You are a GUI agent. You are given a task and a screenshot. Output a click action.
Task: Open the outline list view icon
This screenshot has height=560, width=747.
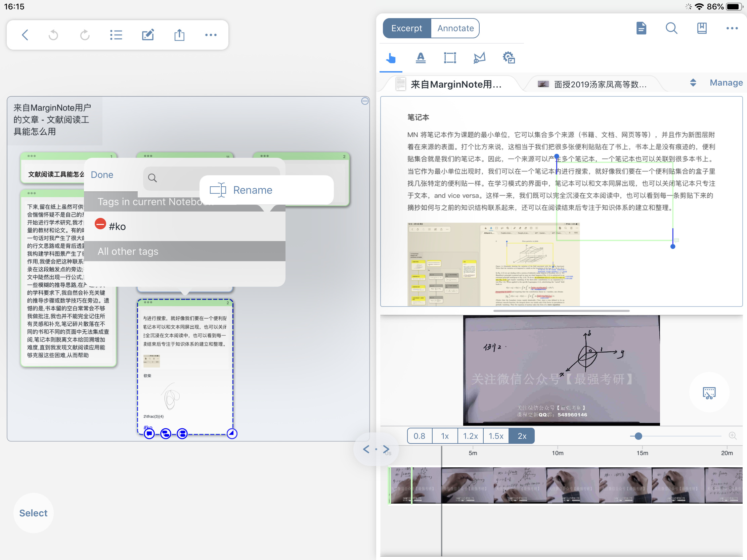[116, 35]
